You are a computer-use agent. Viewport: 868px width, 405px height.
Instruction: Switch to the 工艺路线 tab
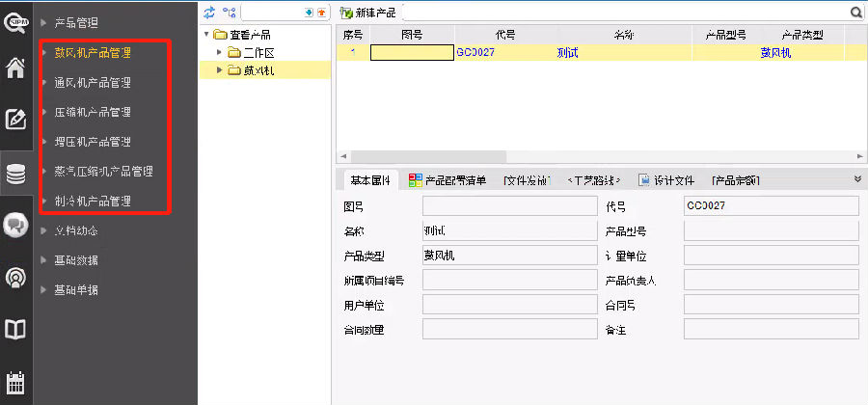[x=594, y=180]
